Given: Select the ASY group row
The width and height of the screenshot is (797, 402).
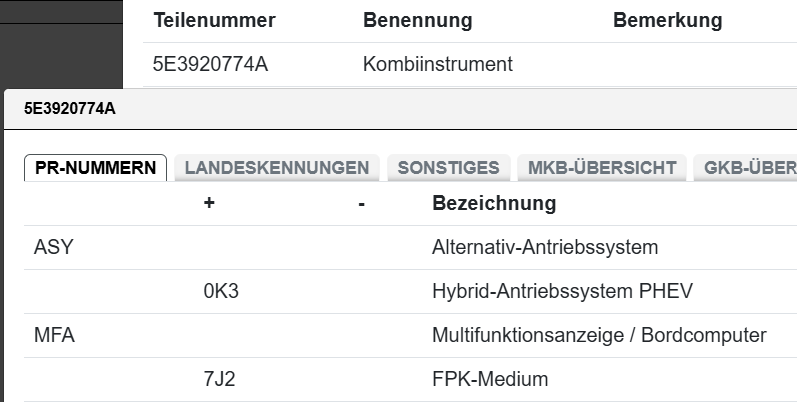Looking at the screenshot, I should [x=54, y=247].
